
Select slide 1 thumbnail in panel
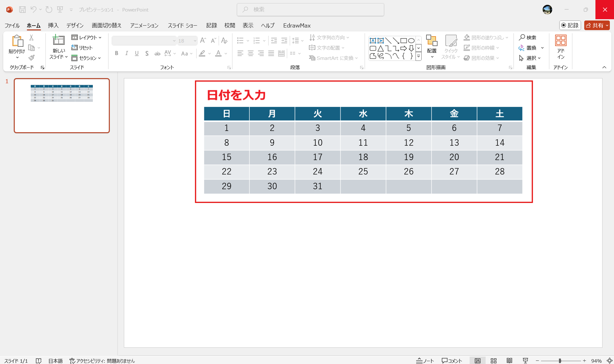(x=62, y=105)
